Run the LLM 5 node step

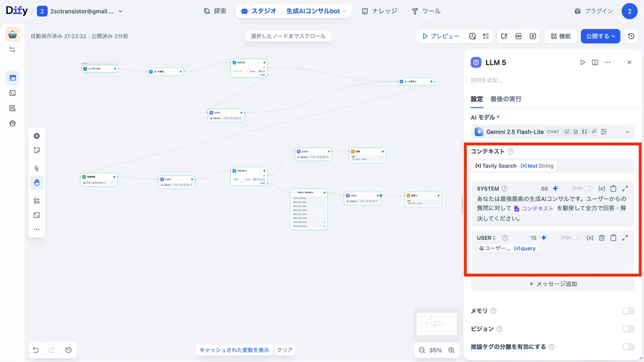[x=583, y=62]
